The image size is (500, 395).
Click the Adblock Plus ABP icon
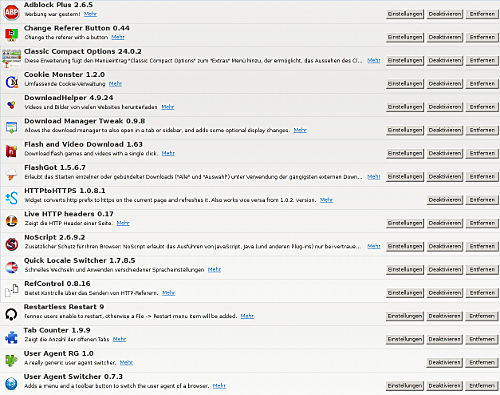pyautogui.click(x=11, y=12)
